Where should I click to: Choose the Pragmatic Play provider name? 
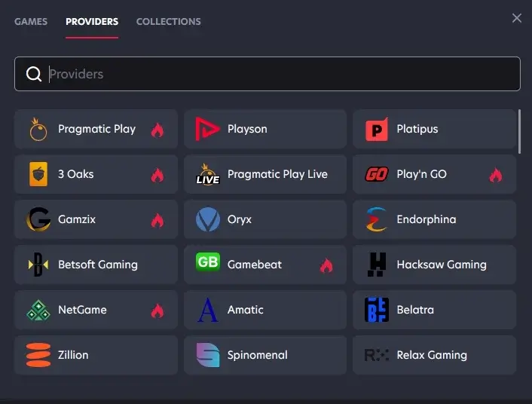click(96, 129)
